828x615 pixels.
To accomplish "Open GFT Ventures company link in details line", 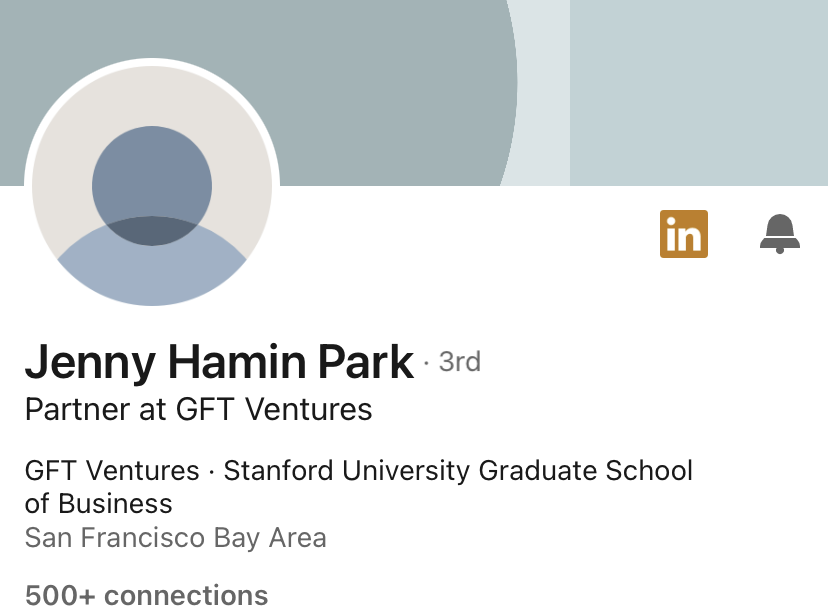I will click(112, 471).
